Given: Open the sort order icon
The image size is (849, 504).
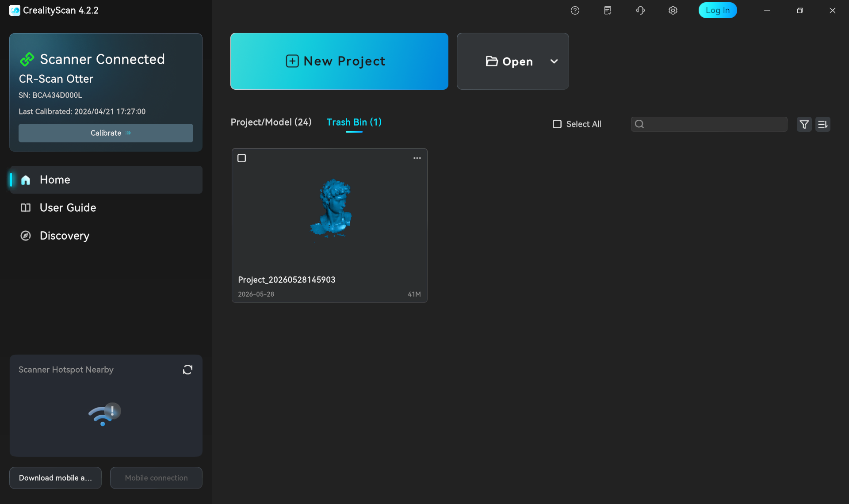Looking at the screenshot, I should pyautogui.click(x=822, y=124).
